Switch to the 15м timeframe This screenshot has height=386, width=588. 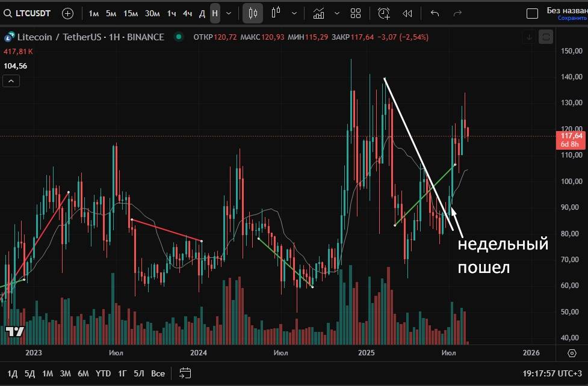pos(131,13)
